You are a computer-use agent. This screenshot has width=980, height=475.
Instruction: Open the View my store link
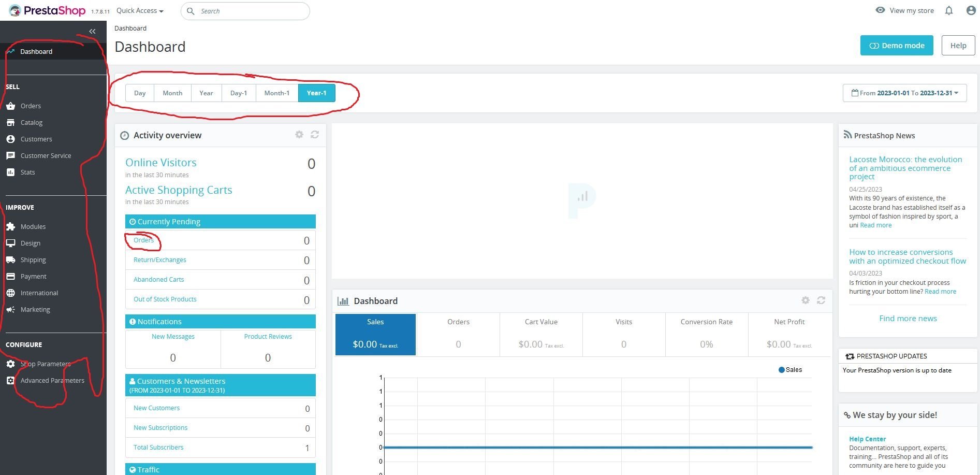coord(912,10)
